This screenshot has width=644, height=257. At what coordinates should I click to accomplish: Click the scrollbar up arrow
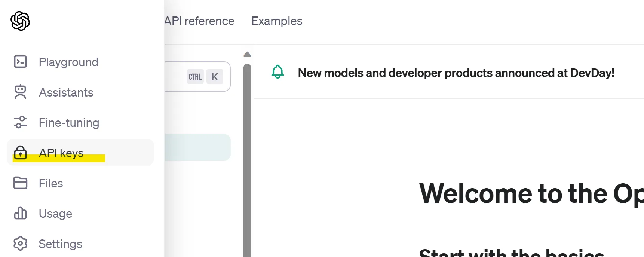point(247,55)
